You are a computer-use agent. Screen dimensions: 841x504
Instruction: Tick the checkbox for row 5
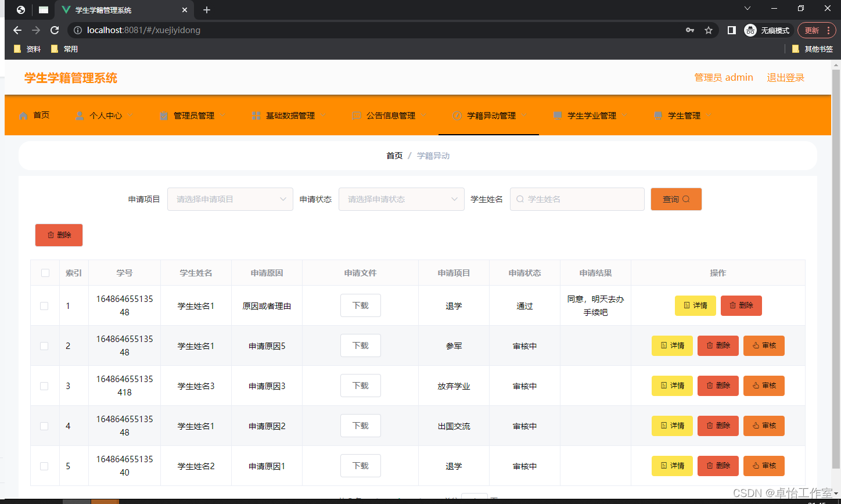pyautogui.click(x=44, y=466)
